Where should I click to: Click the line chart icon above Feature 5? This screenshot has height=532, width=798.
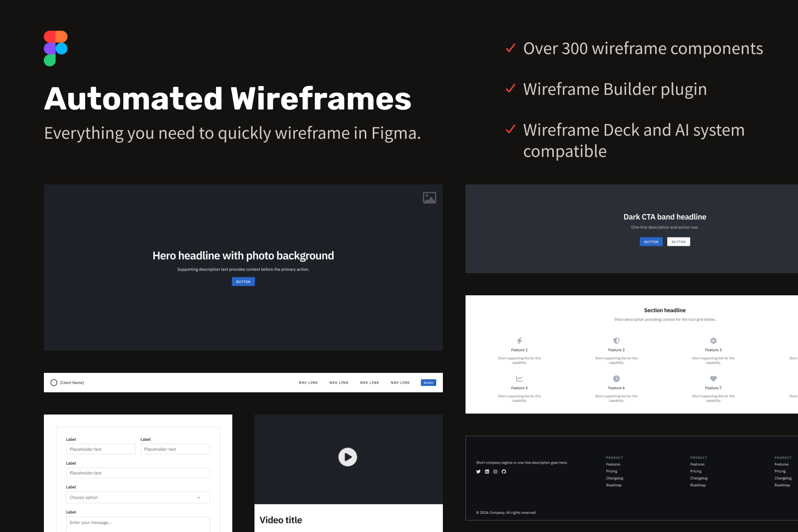519,379
